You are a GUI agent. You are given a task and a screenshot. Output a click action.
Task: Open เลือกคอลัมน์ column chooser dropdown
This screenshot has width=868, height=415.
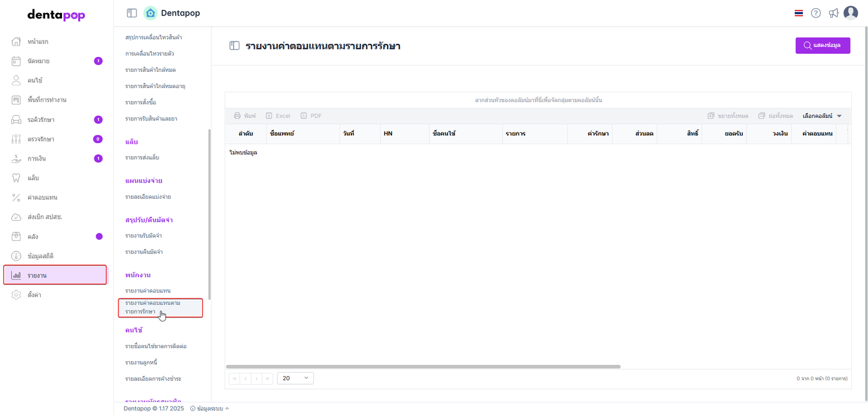coord(822,116)
